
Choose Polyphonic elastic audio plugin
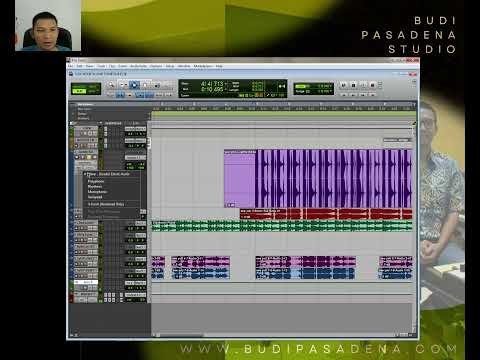[x=112, y=181]
